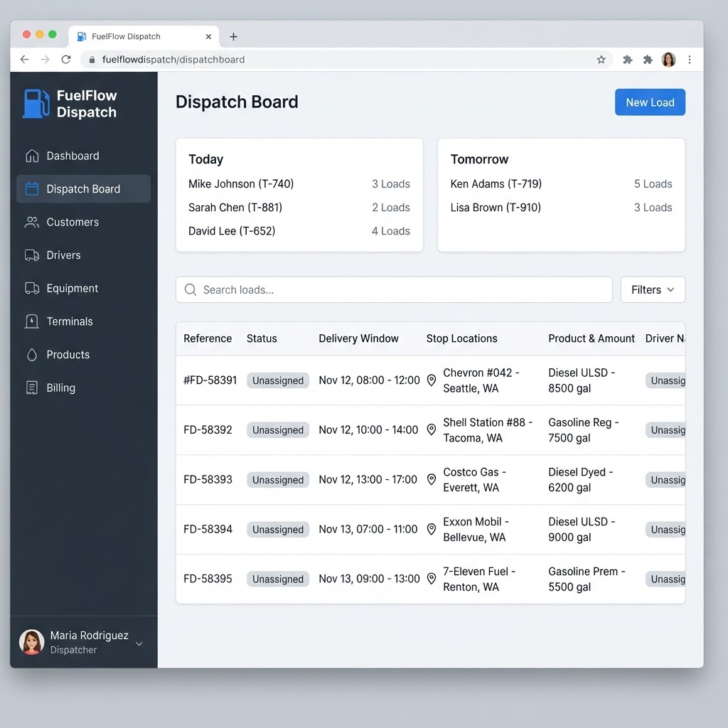This screenshot has width=728, height=728.
Task: Sort by the Reference column header
Action: point(208,338)
